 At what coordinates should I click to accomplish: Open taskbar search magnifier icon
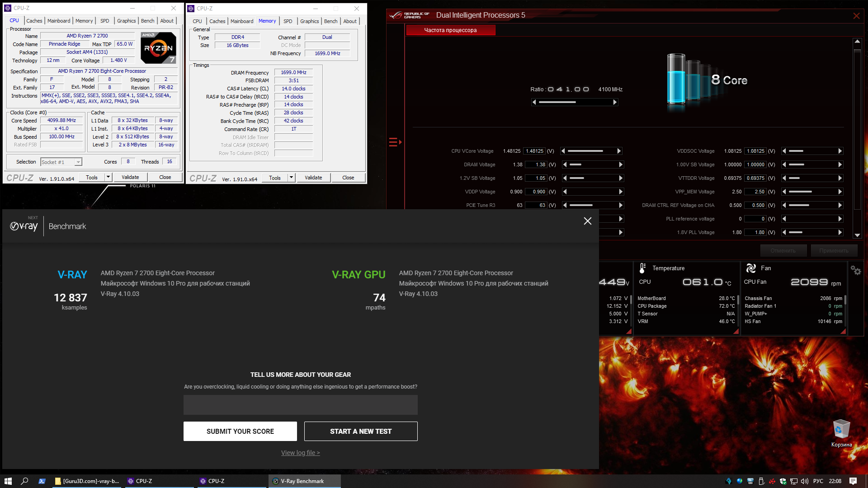(25, 481)
